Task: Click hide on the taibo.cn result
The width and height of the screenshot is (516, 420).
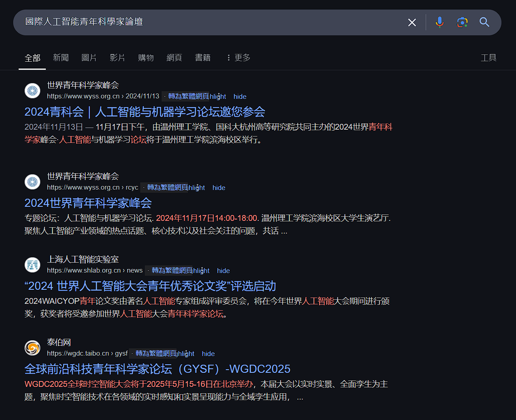Action: tap(208, 354)
